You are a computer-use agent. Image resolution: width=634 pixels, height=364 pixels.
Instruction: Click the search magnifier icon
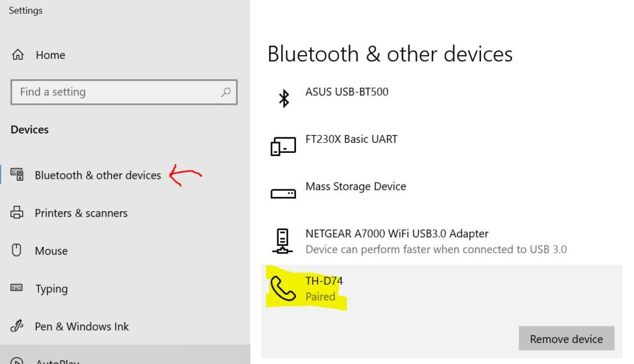pos(226,92)
